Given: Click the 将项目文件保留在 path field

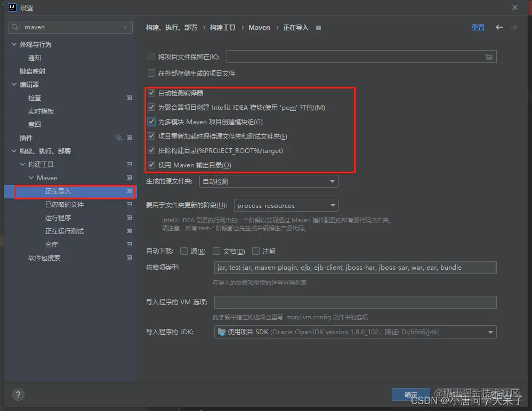Looking at the screenshot, I should click(361, 57).
